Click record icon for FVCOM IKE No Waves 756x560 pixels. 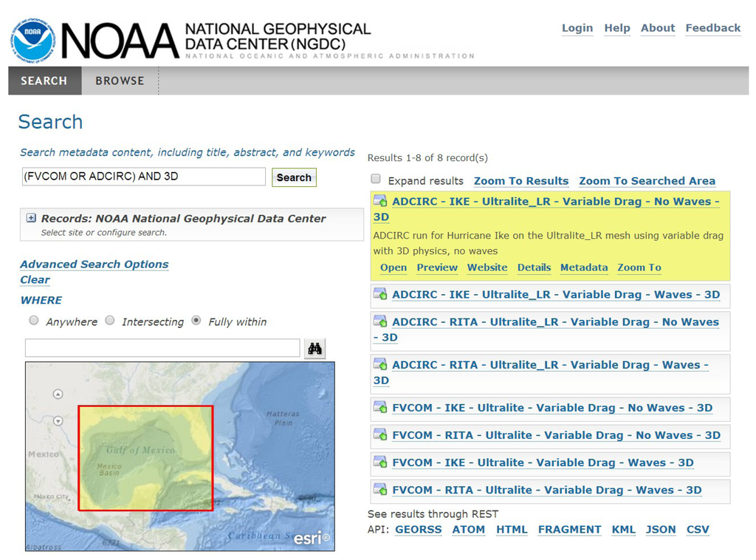tap(380, 408)
